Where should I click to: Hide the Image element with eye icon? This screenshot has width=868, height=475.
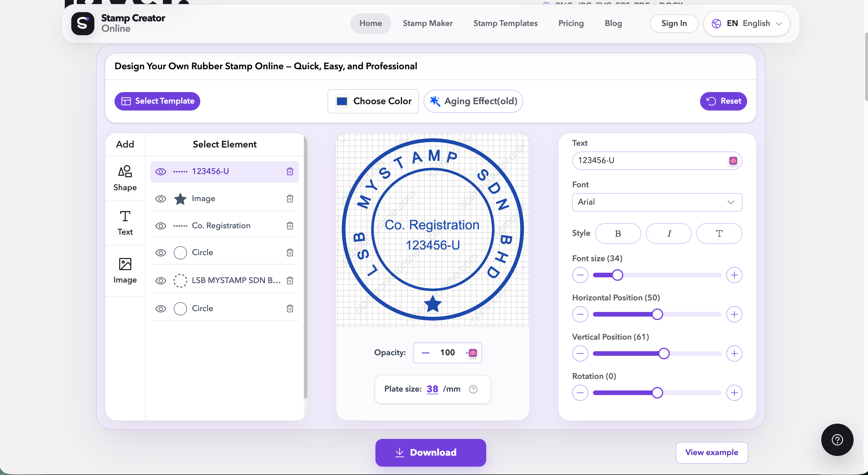[x=161, y=199]
